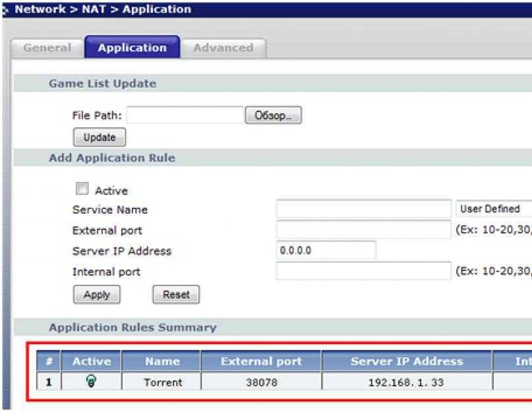This screenshot has height=412, width=532.
Task: Click the Server IP Address column header
Action: 407,361
